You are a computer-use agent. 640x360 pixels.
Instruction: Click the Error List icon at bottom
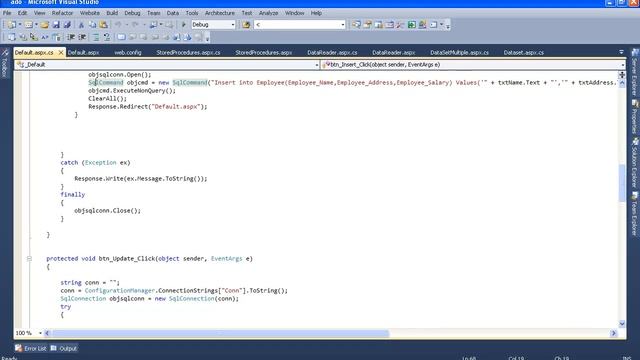click(x=19, y=348)
